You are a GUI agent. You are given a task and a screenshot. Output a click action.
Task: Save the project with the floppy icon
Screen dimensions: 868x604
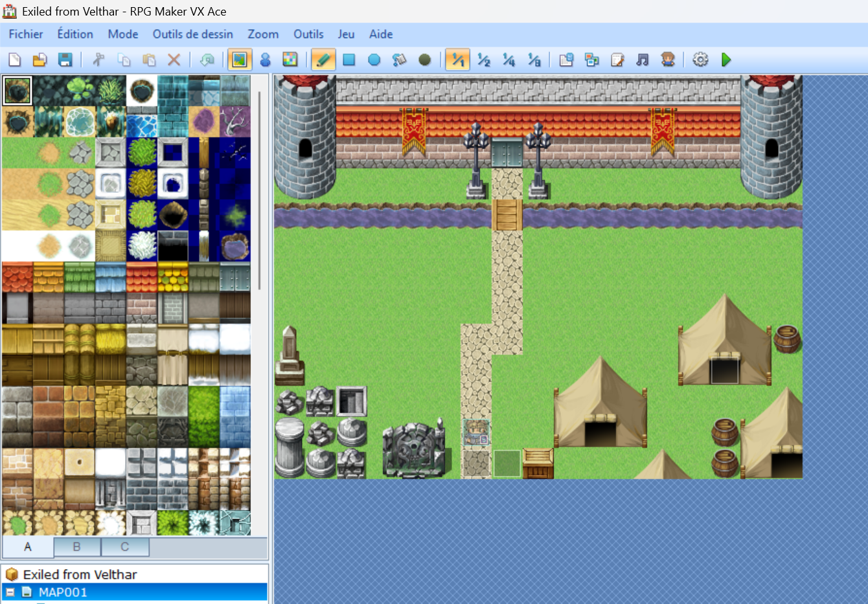pos(65,60)
